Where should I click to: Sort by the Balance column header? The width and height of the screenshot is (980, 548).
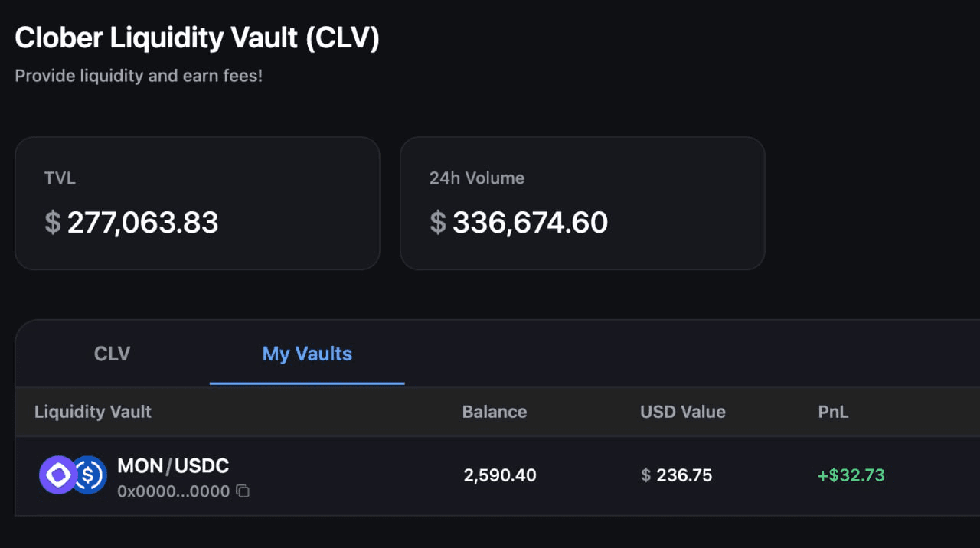tap(495, 412)
